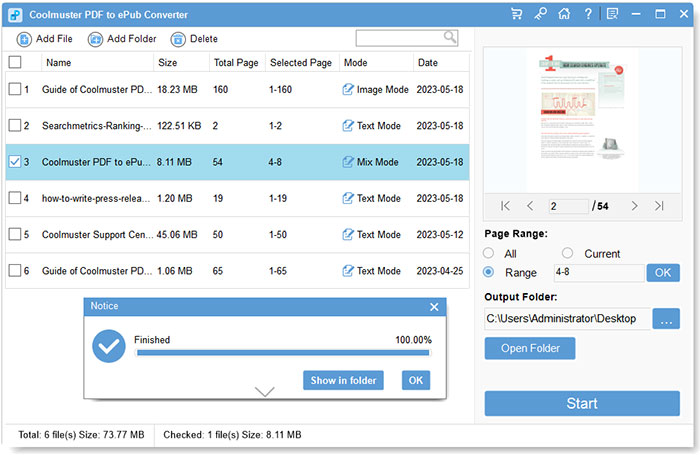Open the shopping cart purchase icon
This screenshot has width=700, height=455.
516,14
